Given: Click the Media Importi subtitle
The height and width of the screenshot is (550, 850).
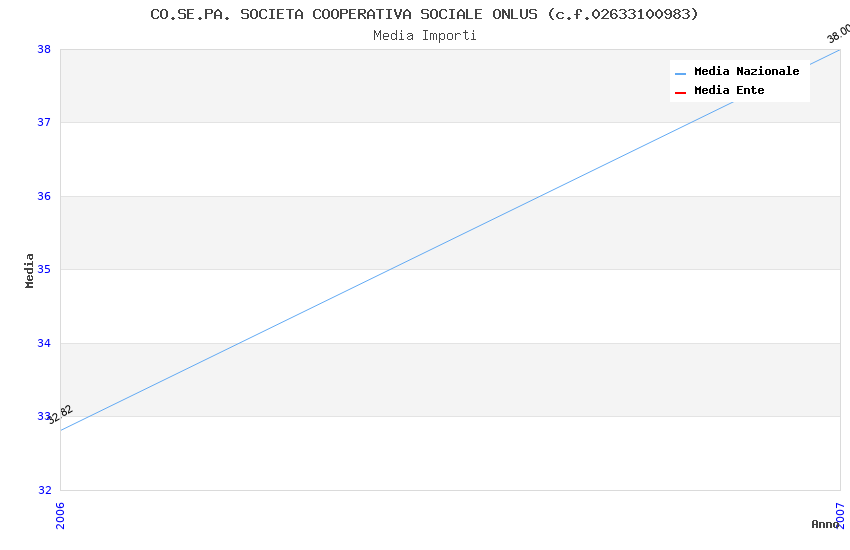Looking at the screenshot, I should 424,36.
